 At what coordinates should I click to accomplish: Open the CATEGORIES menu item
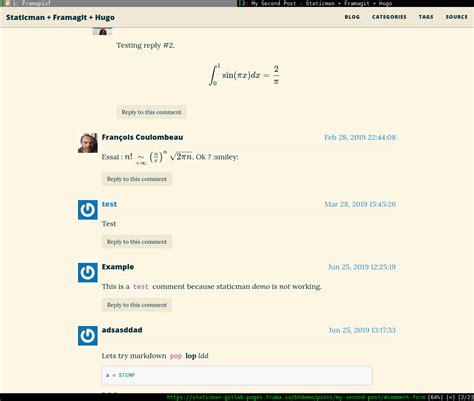(x=389, y=17)
